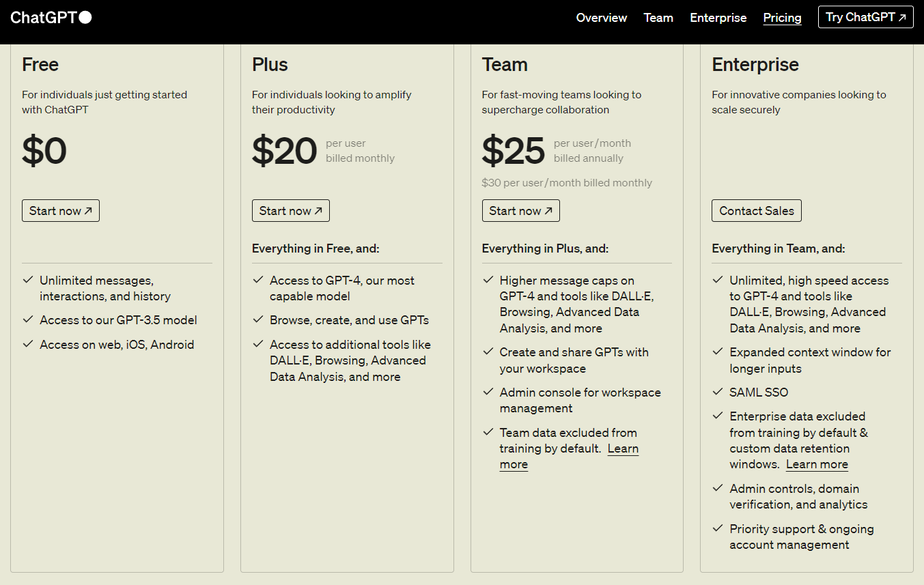Image resolution: width=924 pixels, height=585 pixels.
Task: Click 'Access to our GPT-3.5 model' feature
Action: coord(118,320)
